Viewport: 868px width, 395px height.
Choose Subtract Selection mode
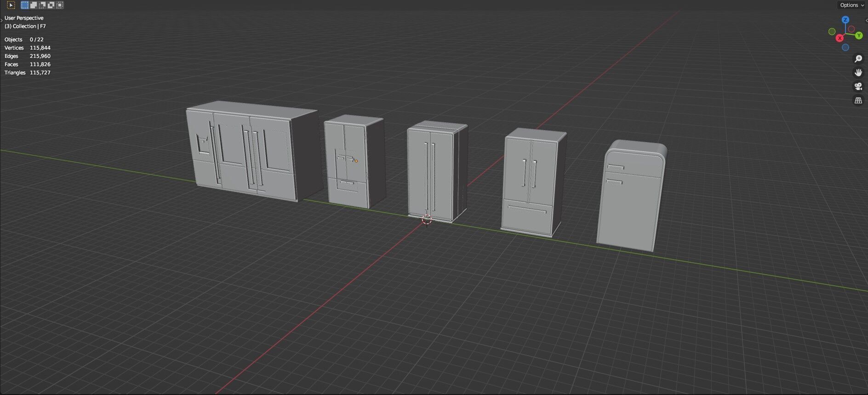pos(42,5)
